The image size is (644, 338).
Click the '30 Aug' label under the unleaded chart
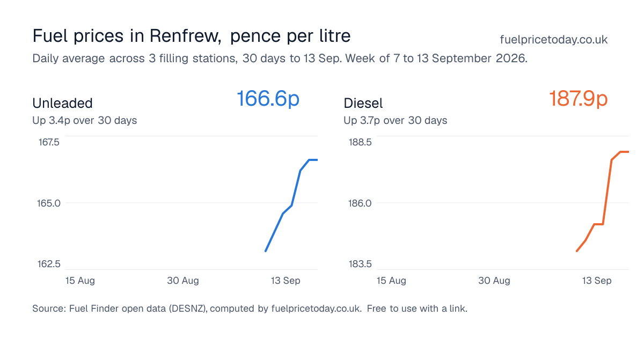tap(183, 281)
